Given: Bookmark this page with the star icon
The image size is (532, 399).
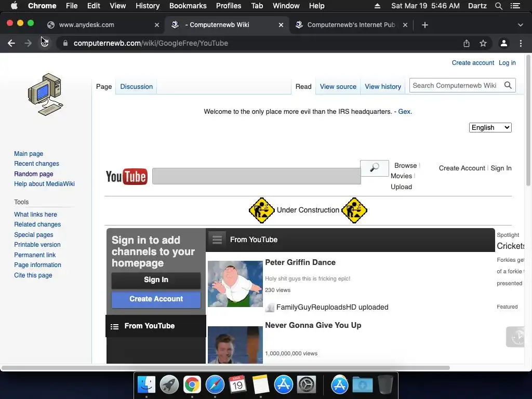Looking at the screenshot, I should tap(483, 43).
